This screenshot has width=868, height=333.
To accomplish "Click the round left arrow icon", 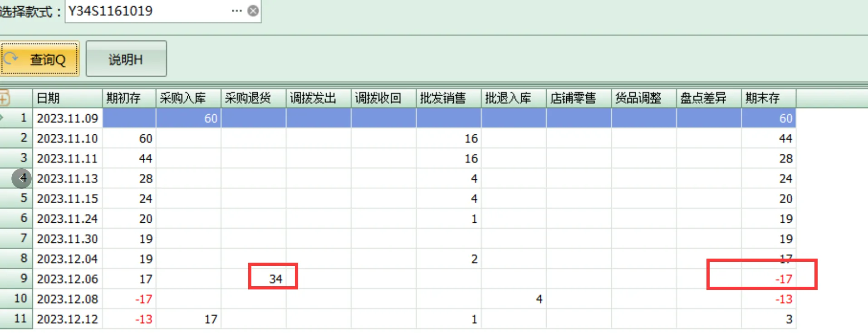I will pos(21,178).
